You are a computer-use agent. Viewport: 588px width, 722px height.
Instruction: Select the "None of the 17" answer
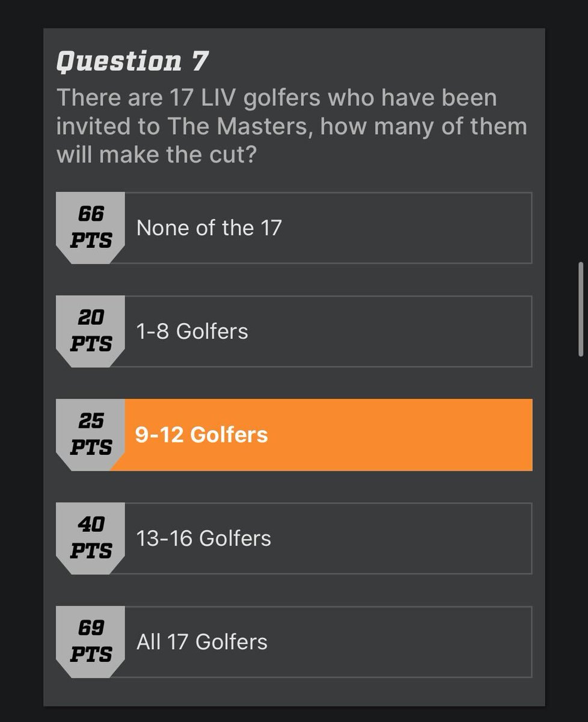pyautogui.click(x=294, y=228)
